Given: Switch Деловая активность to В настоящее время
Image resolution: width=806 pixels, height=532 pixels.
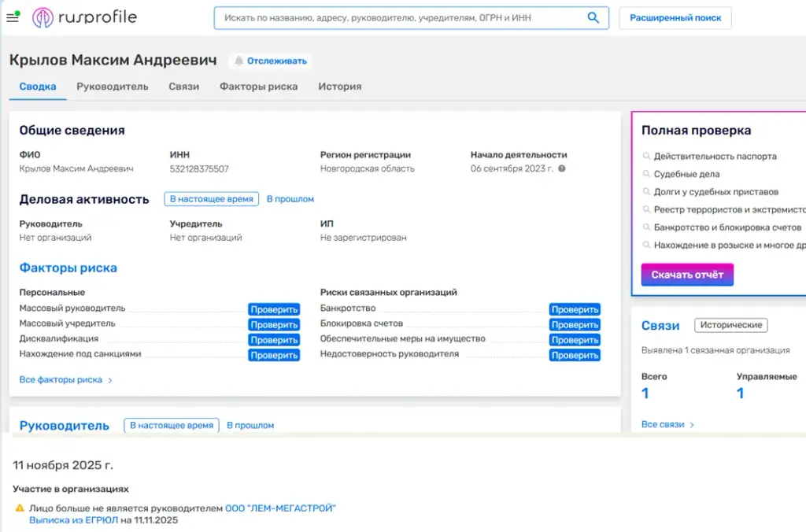Looking at the screenshot, I should (211, 199).
